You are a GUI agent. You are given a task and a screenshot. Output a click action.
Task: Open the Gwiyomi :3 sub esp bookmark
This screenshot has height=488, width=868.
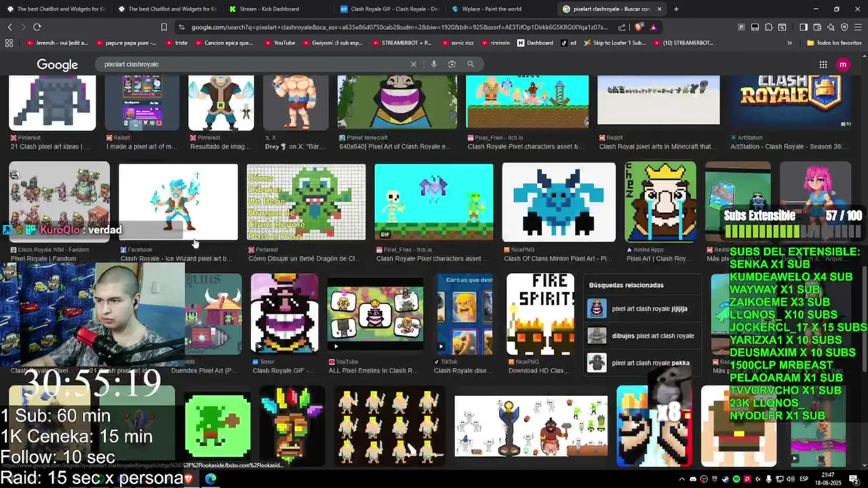coord(334,43)
